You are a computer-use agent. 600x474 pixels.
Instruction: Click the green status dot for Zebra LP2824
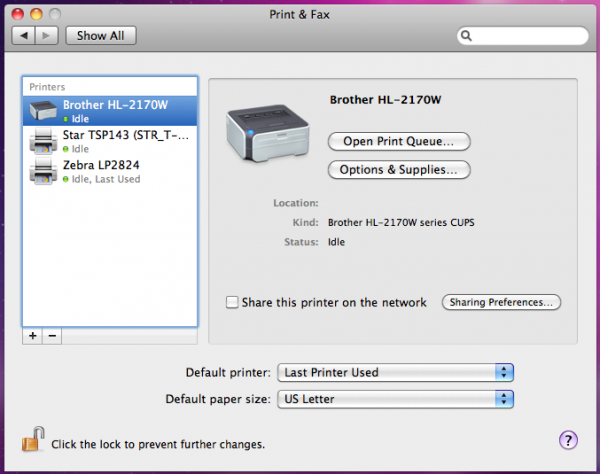(65, 179)
